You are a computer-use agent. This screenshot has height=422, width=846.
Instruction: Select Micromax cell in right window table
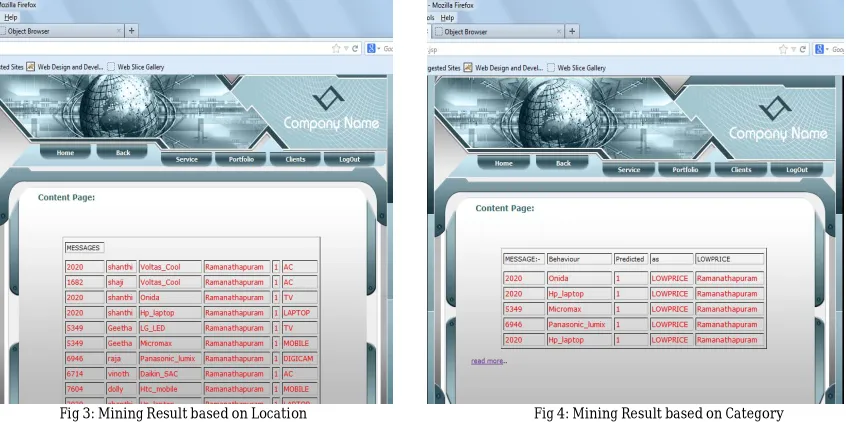(x=579, y=309)
